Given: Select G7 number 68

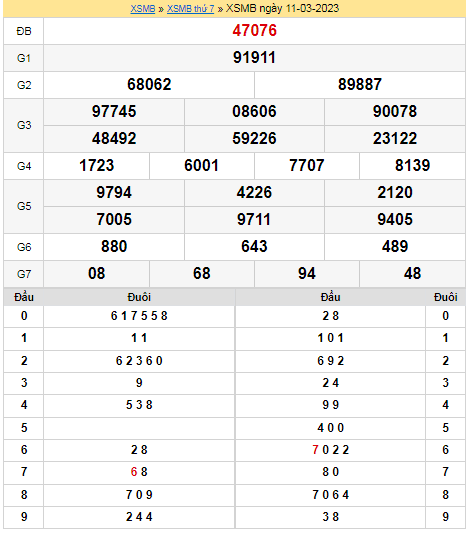Looking at the screenshot, I should click(x=202, y=273).
